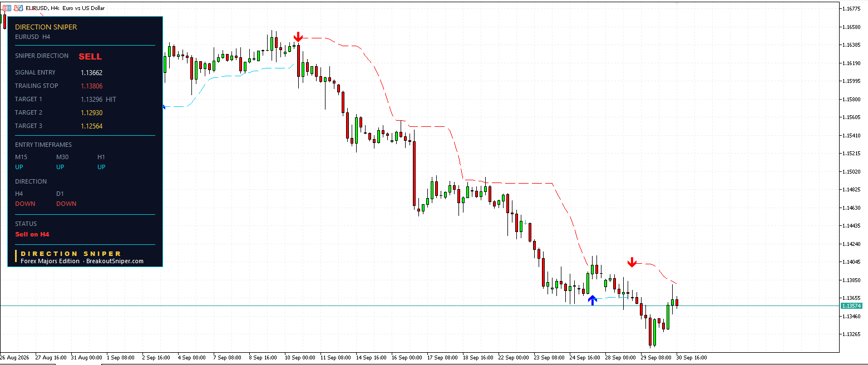Click the D1 direction label

[60, 194]
